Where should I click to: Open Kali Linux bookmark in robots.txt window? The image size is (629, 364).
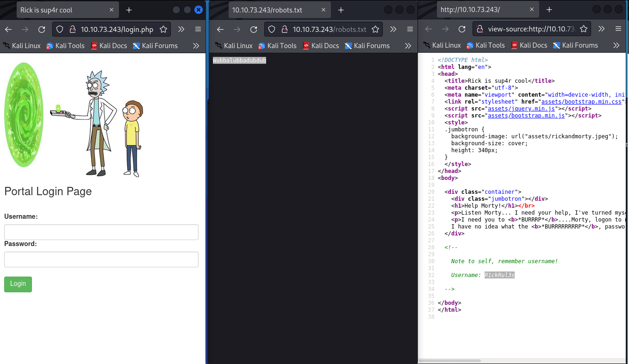pyautogui.click(x=234, y=45)
